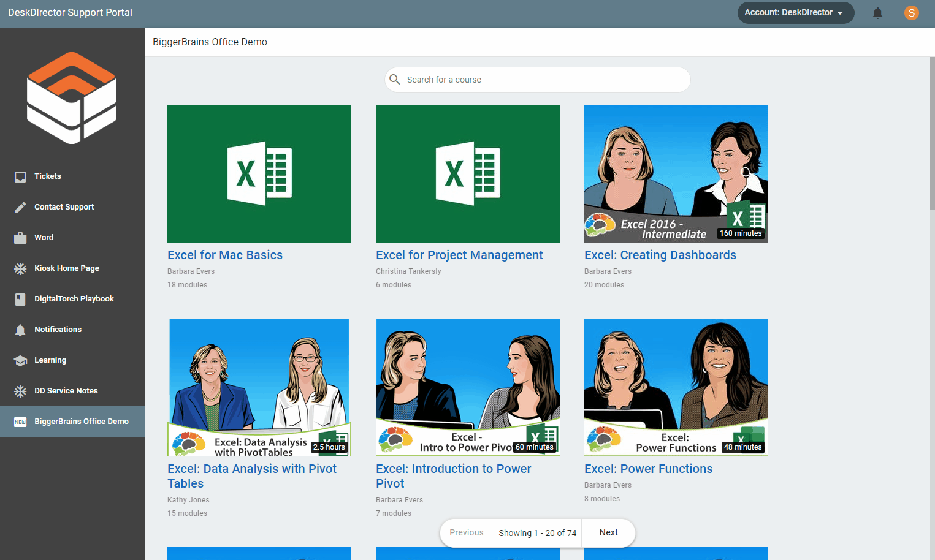
Task: Click the Showing 1 - 20 of 74 text
Action: pos(538,533)
